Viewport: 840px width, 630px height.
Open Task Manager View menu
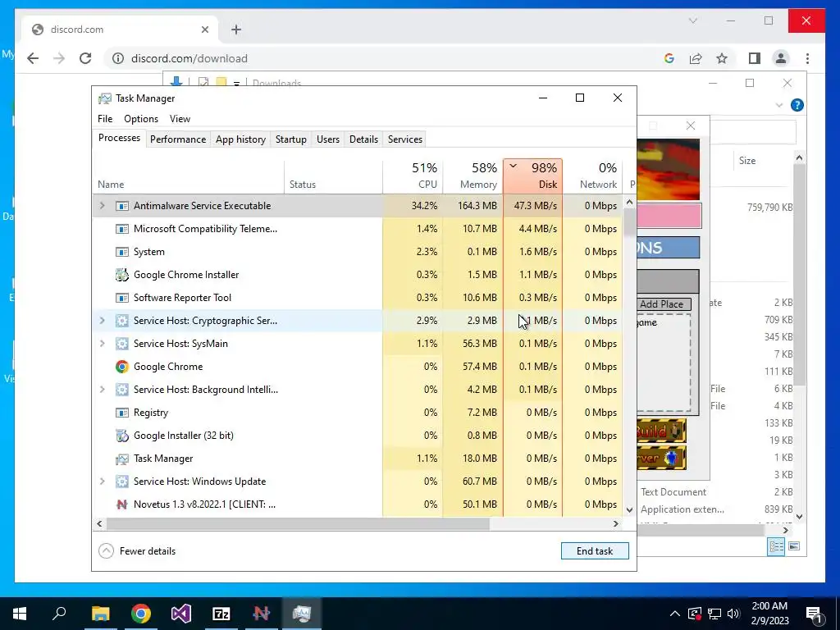pos(180,119)
